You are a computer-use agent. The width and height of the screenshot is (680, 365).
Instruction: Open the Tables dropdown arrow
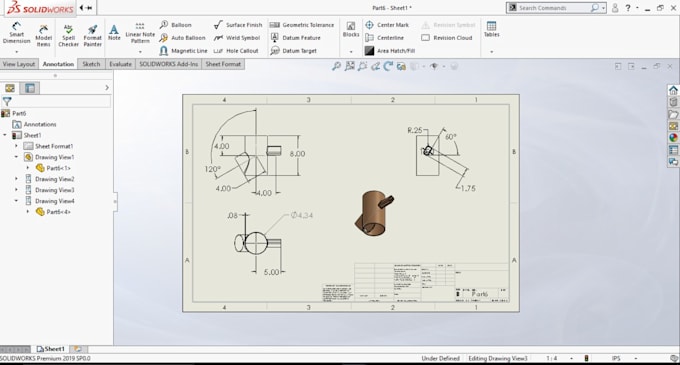point(491,52)
